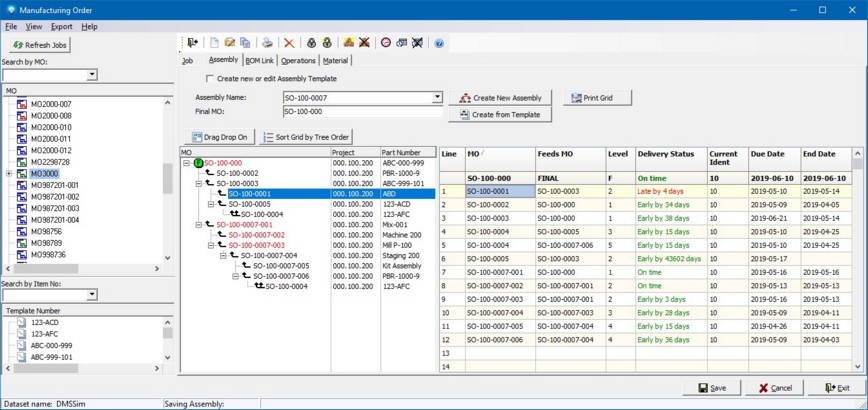Toggle the Drag Drop On button
868x410 pixels.
pos(220,137)
